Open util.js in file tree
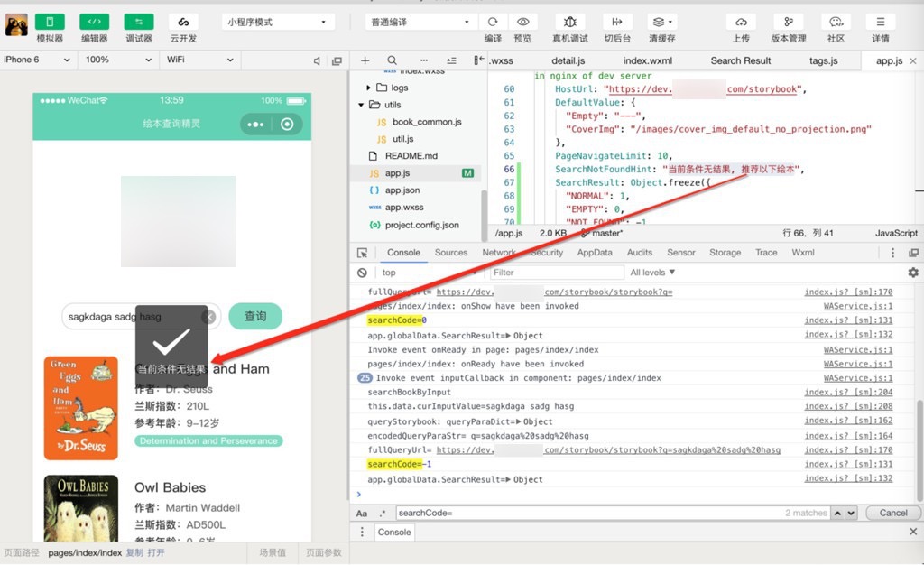The height and width of the screenshot is (565, 924). coord(402,139)
